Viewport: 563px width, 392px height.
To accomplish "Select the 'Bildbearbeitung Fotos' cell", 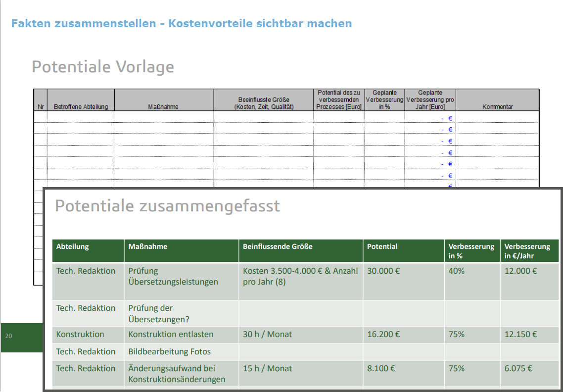I will point(182,352).
